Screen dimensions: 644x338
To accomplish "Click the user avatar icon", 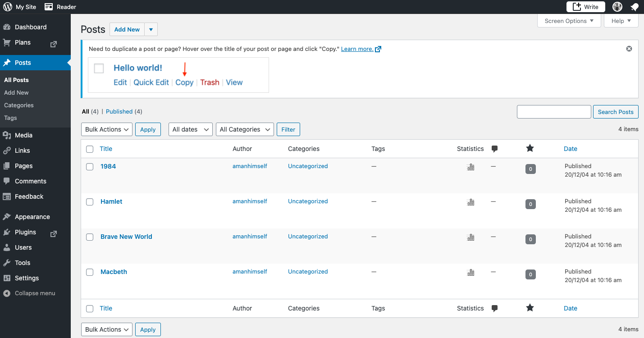I will click(617, 7).
